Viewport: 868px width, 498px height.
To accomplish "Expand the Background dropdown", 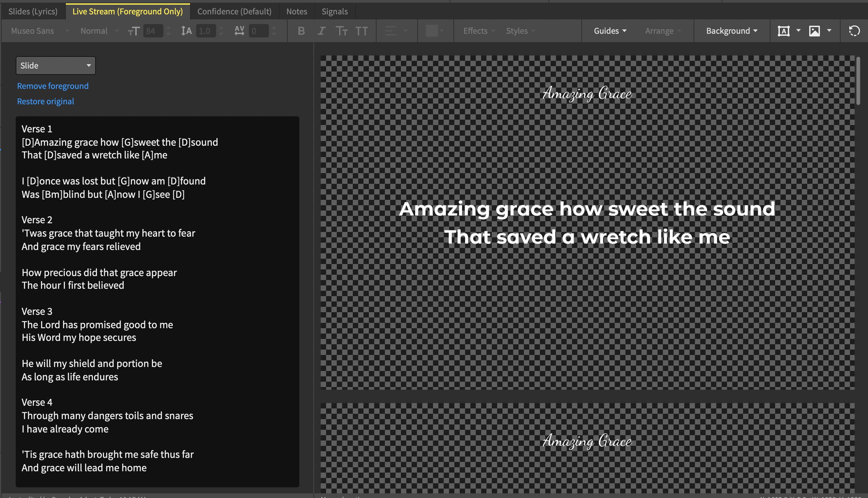I will (x=732, y=31).
